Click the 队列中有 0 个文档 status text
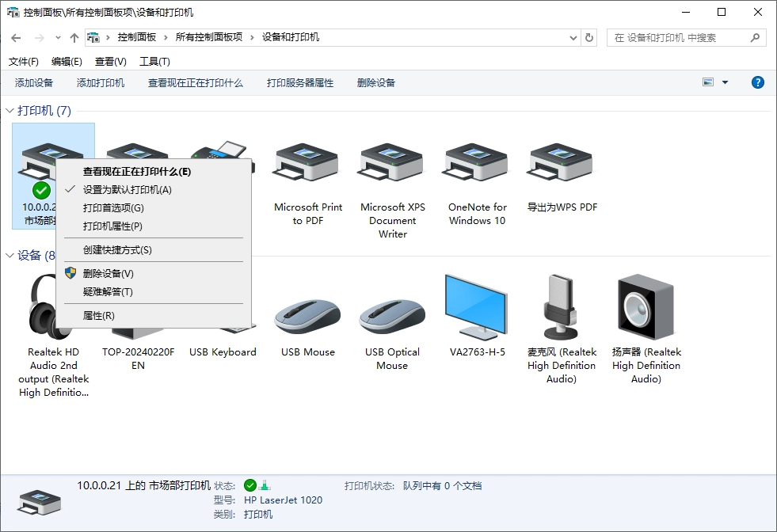This screenshot has width=777, height=532. click(442, 486)
